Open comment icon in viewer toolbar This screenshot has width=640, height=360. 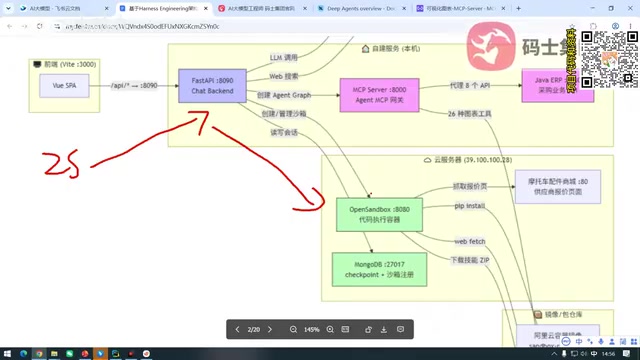point(400,329)
